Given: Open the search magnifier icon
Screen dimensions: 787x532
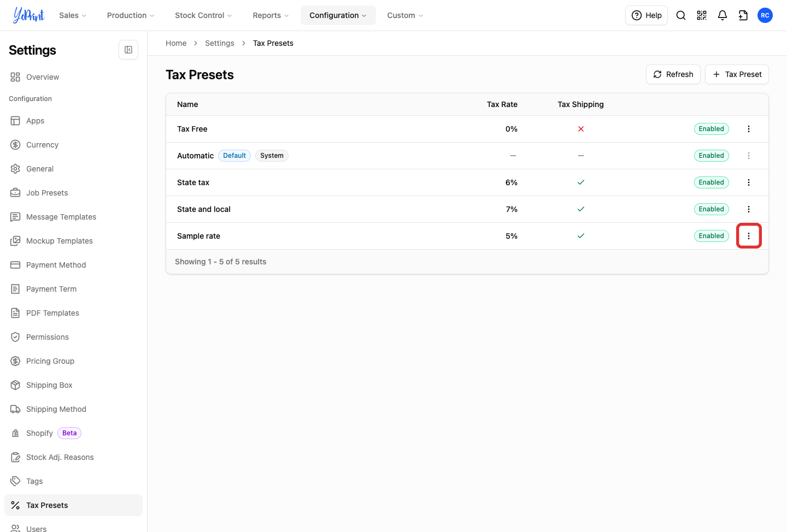Looking at the screenshot, I should point(681,15).
